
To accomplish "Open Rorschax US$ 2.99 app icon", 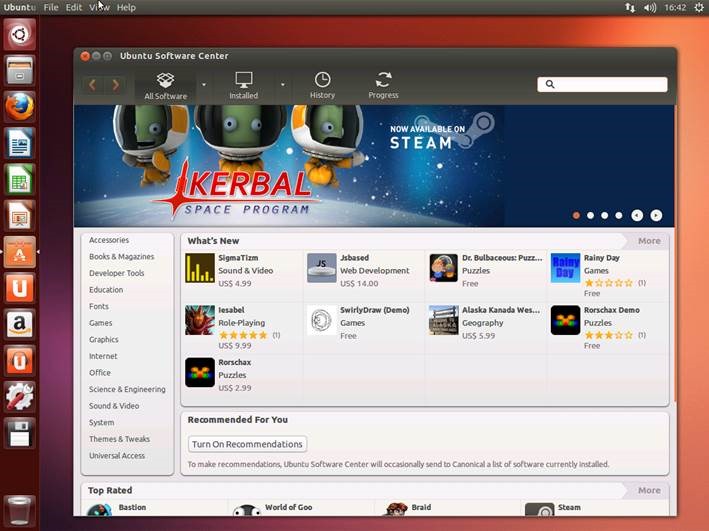I will [200, 372].
